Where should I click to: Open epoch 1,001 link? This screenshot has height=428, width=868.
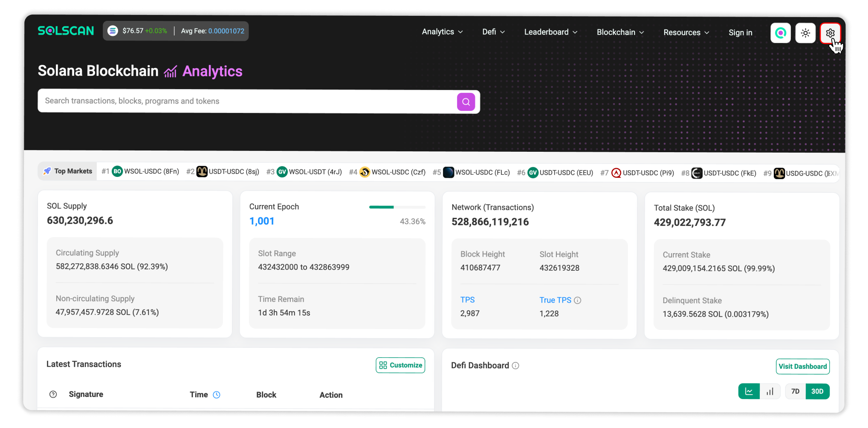[x=262, y=221]
